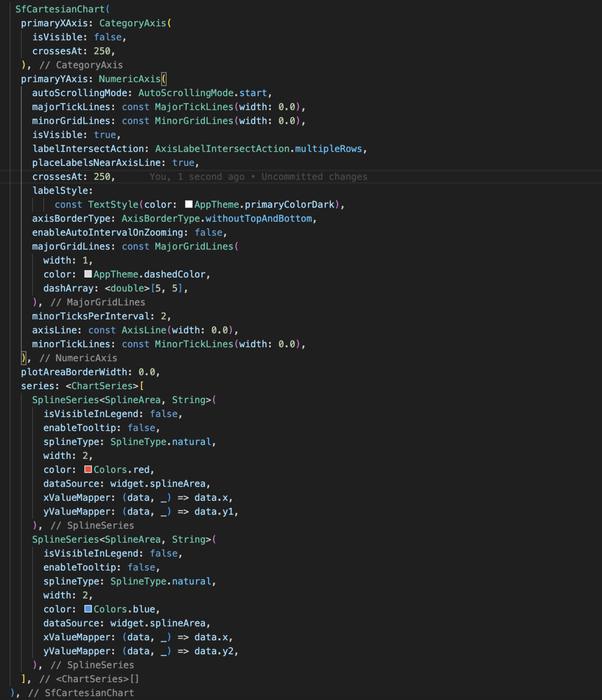Viewport: 602px width, 700px height.
Task: Click 'MinorTickLines' constructor text
Action: coord(194,344)
